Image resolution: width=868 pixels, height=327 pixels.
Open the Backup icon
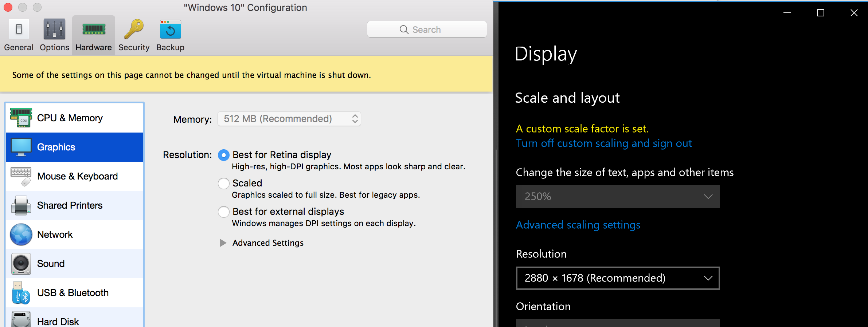click(170, 29)
